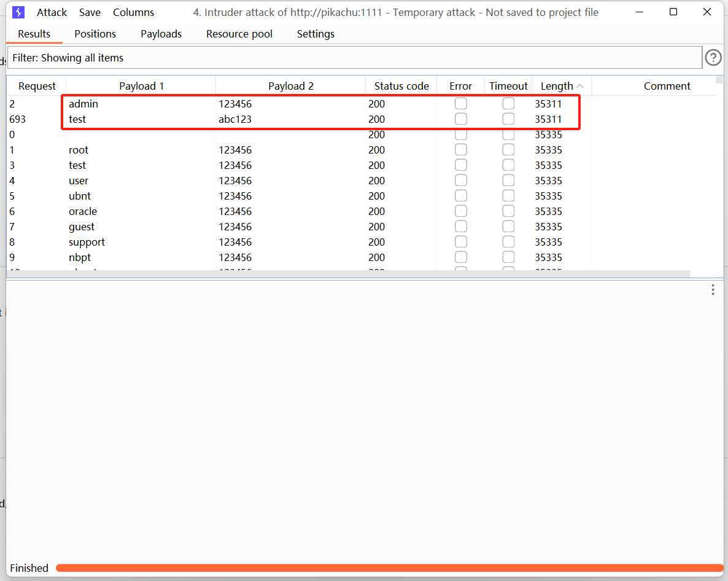This screenshot has height=581, width=728.
Task: Select the ubnt payload row
Action: coord(362,196)
